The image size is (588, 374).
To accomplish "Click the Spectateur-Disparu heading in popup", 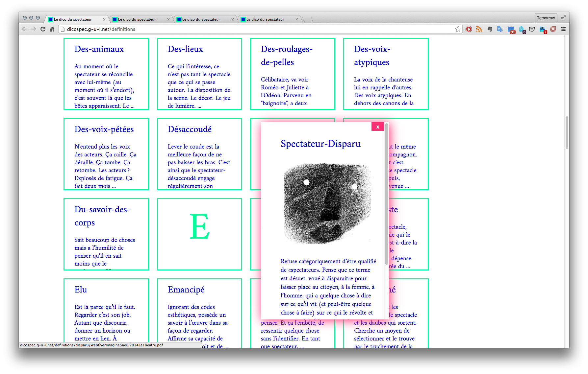I will click(320, 144).
